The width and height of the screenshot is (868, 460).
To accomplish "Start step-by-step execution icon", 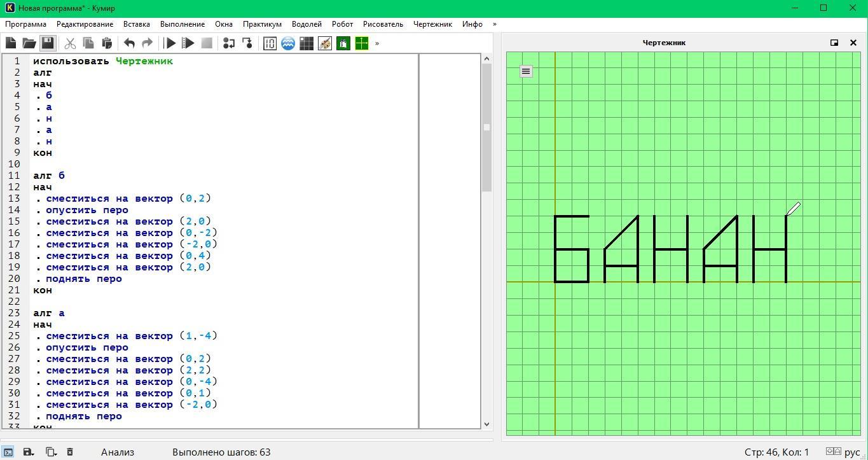I will point(188,43).
